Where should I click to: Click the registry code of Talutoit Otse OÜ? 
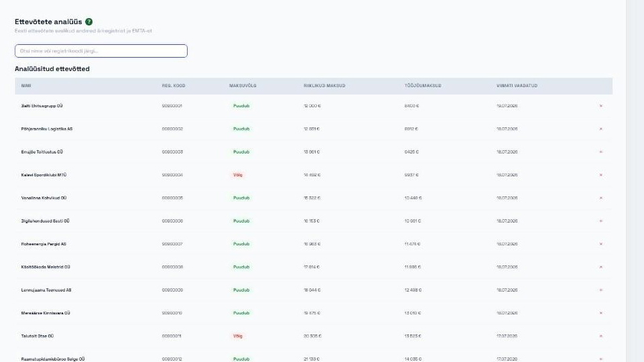[x=172, y=336]
